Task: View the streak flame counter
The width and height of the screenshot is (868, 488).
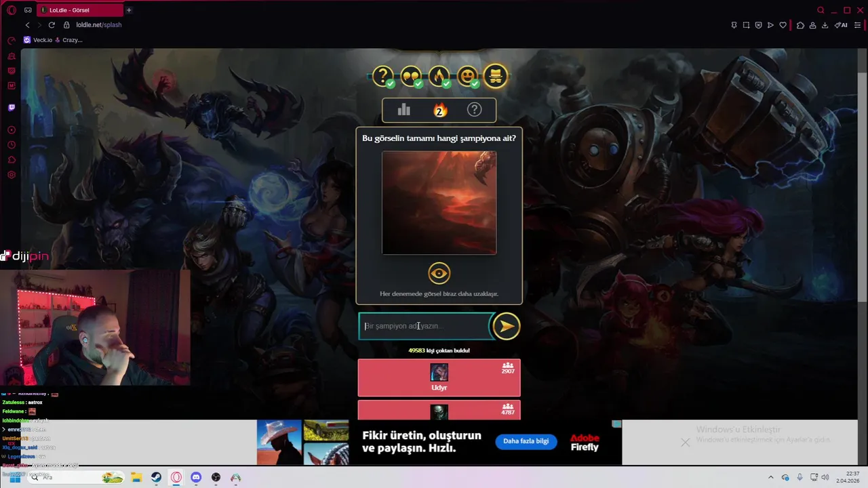Action: (439, 110)
